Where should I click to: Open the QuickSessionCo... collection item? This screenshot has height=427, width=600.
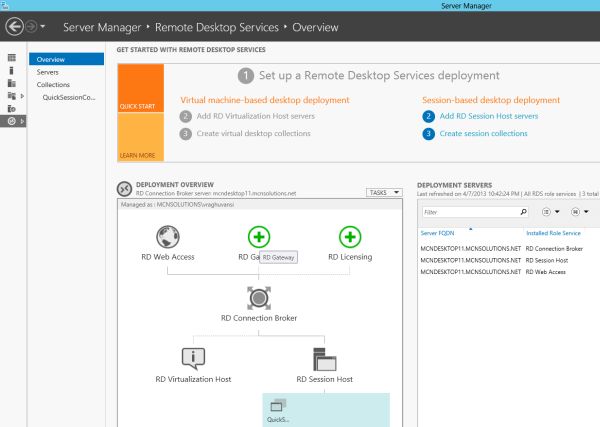[x=69, y=97]
